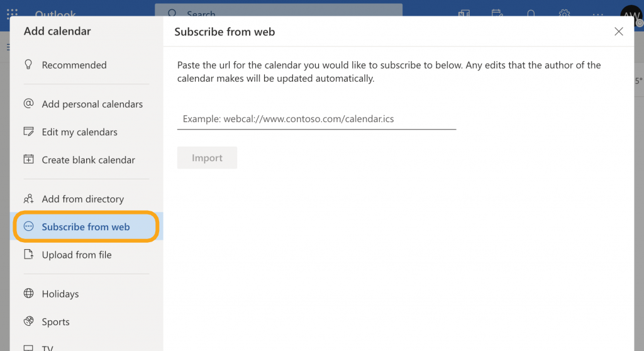This screenshot has height=351, width=644.
Task: Click the Recommended lightbulb icon
Action: tap(28, 65)
